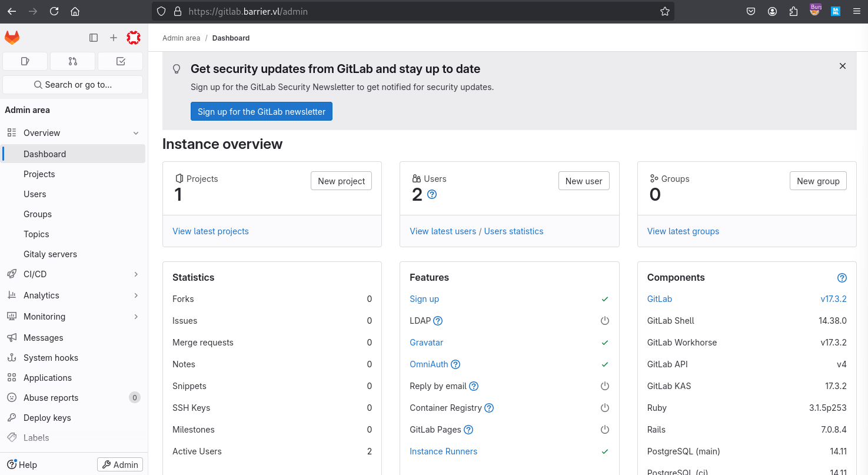Bookmark this page with the star icon
This screenshot has height=475, width=868.
(x=665, y=11)
